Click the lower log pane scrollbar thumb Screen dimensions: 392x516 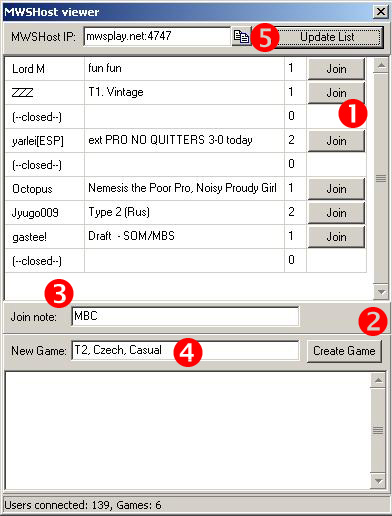378,431
